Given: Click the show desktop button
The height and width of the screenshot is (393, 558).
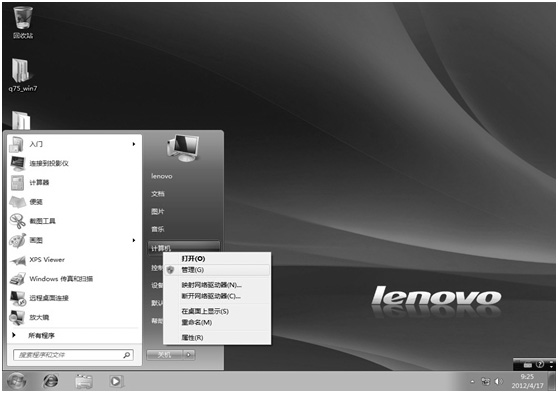Looking at the screenshot, I should [x=552, y=381].
